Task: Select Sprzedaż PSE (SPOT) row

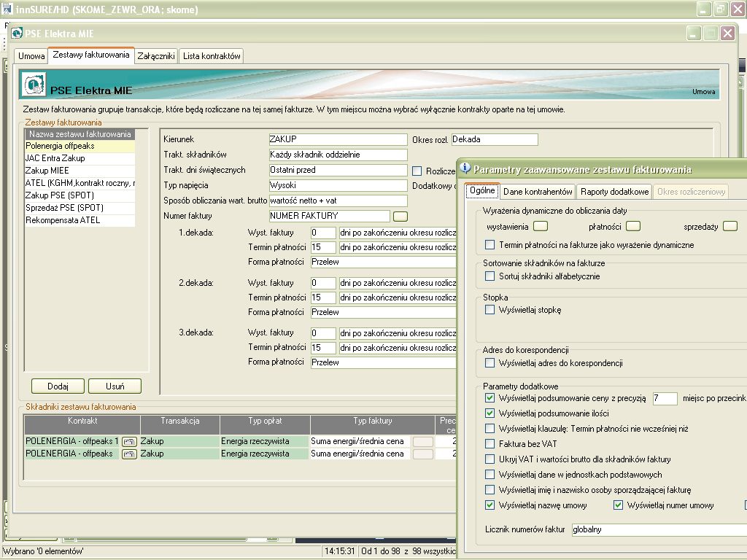Action: click(x=80, y=208)
